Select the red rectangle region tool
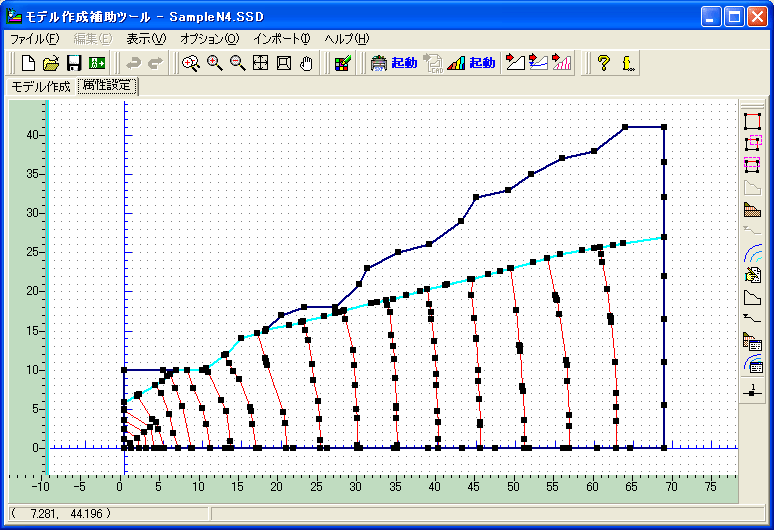 [752, 121]
